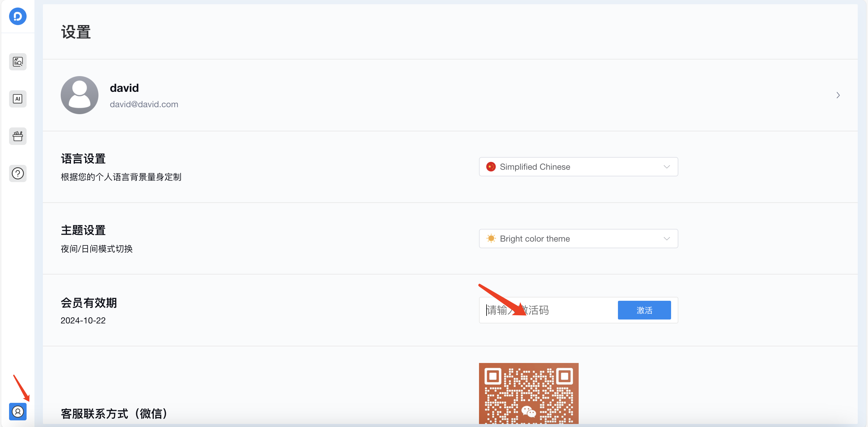Click the theme selector down arrow

(666, 239)
